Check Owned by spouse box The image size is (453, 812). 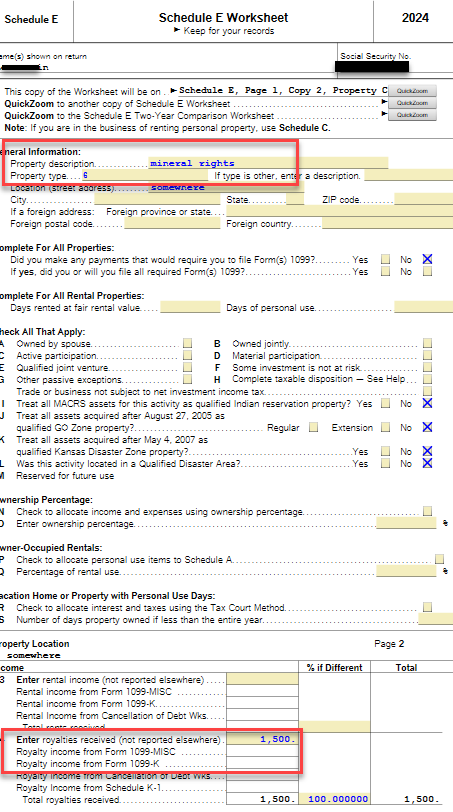click(x=187, y=343)
